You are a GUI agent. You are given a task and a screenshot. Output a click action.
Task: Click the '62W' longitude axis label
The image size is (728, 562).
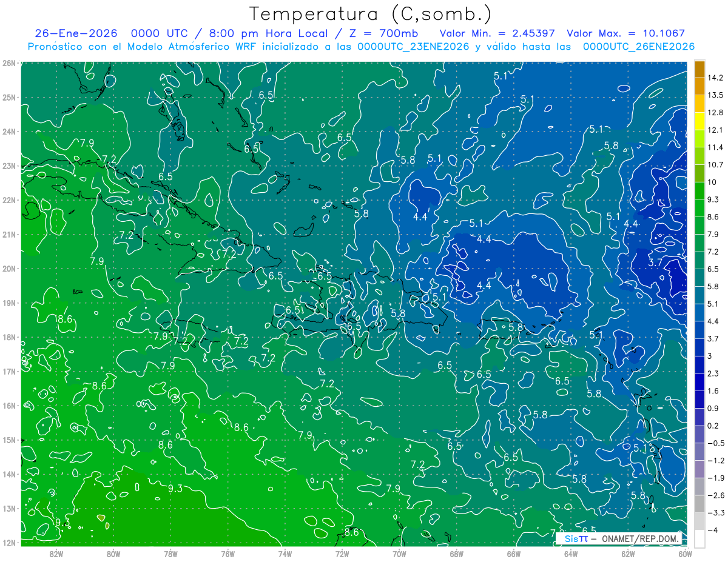[628, 554]
